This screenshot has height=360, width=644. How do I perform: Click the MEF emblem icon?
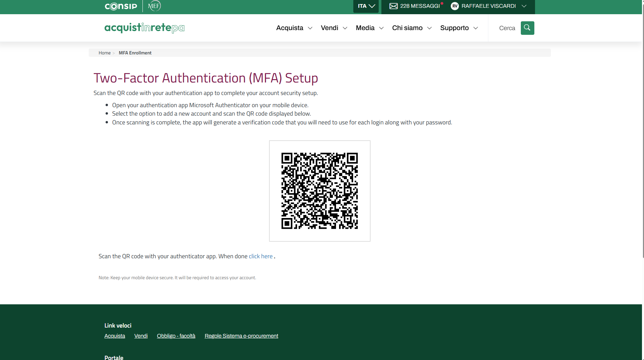pyautogui.click(x=154, y=6)
